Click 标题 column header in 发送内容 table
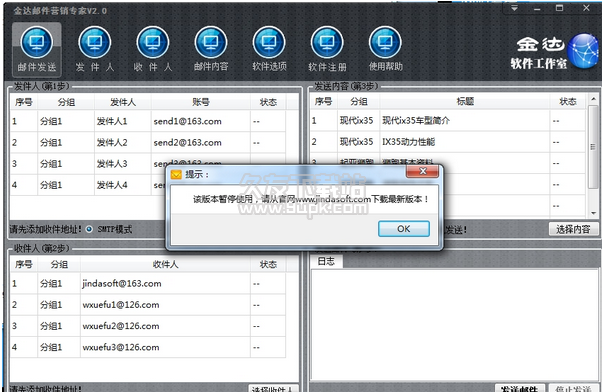Screen dimensions: 603x392 tap(465, 101)
